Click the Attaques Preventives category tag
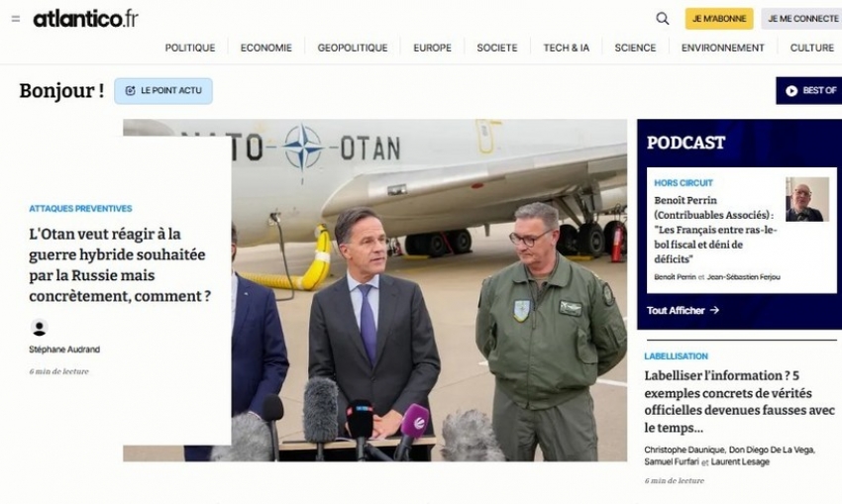 coord(80,209)
